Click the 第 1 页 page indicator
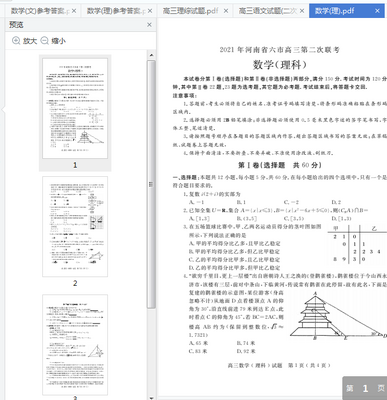This screenshot has width=387, height=400. (365, 388)
